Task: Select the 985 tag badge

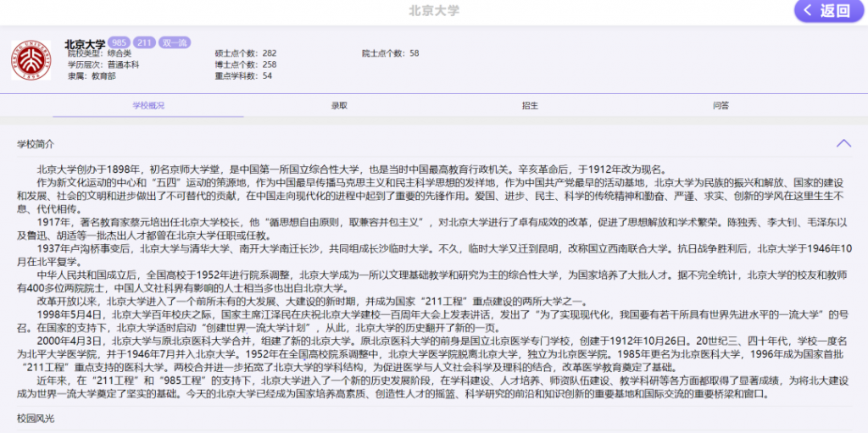Action: (x=119, y=42)
